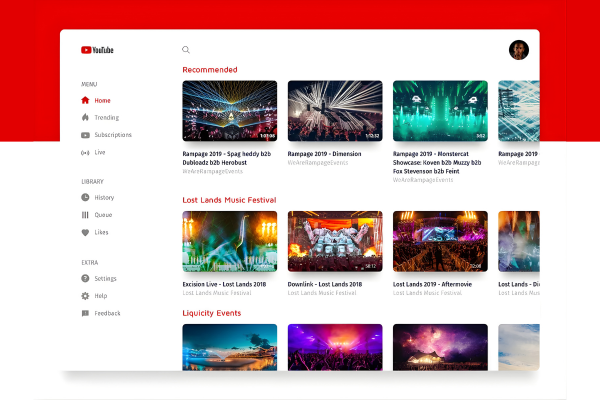Click the Home house icon
This screenshot has width=600, height=400.
(85, 100)
